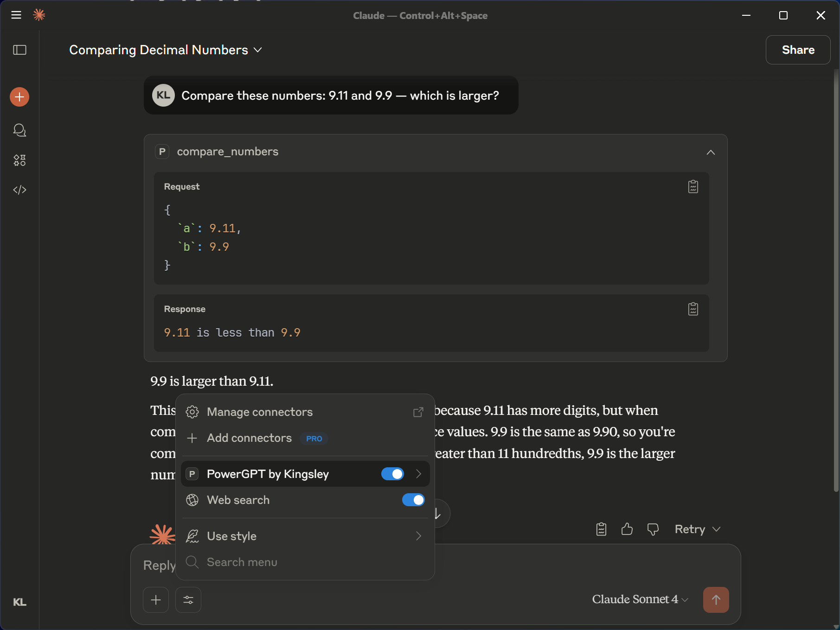Click the vertical scrollbar on the right
840x630 pixels.
(836, 280)
